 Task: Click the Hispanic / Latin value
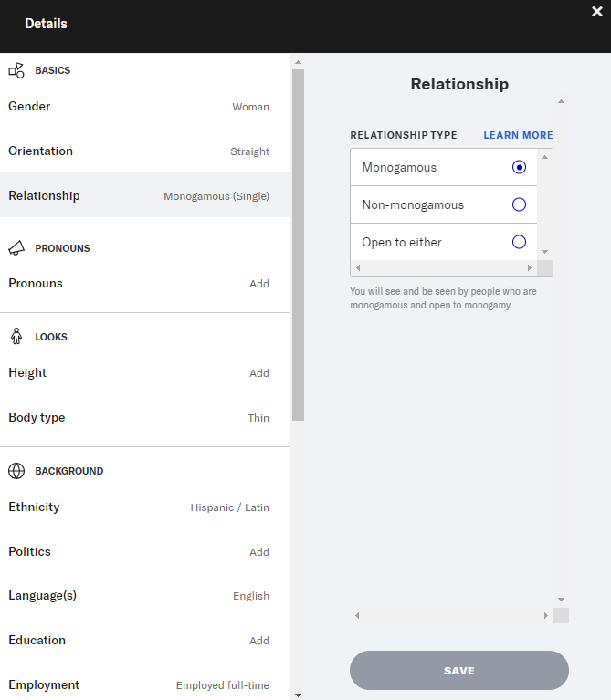click(x=229, y=507)
